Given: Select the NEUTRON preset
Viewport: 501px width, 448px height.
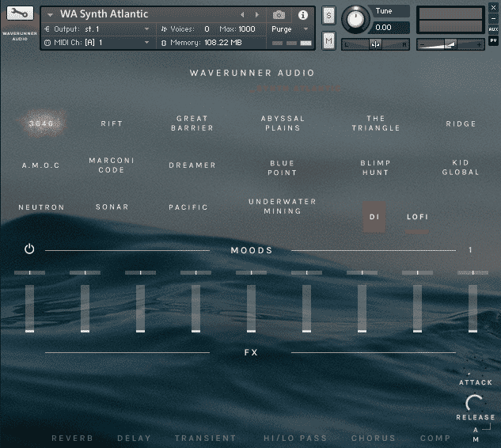Looking at the screenshot, I should tap(41, 207).
